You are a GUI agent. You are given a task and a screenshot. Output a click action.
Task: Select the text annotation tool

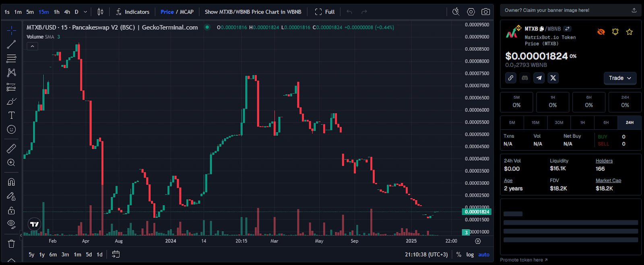click(x=11, y=115)
